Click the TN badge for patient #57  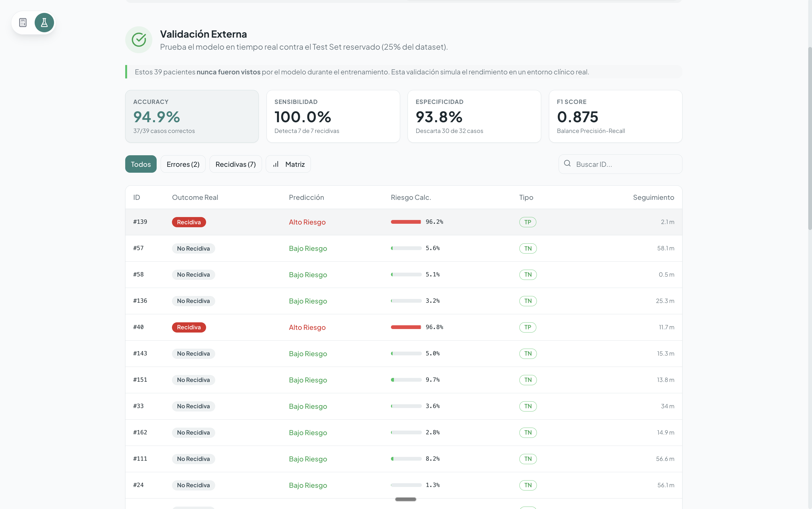pyautogui.click(x=527, y=248)
